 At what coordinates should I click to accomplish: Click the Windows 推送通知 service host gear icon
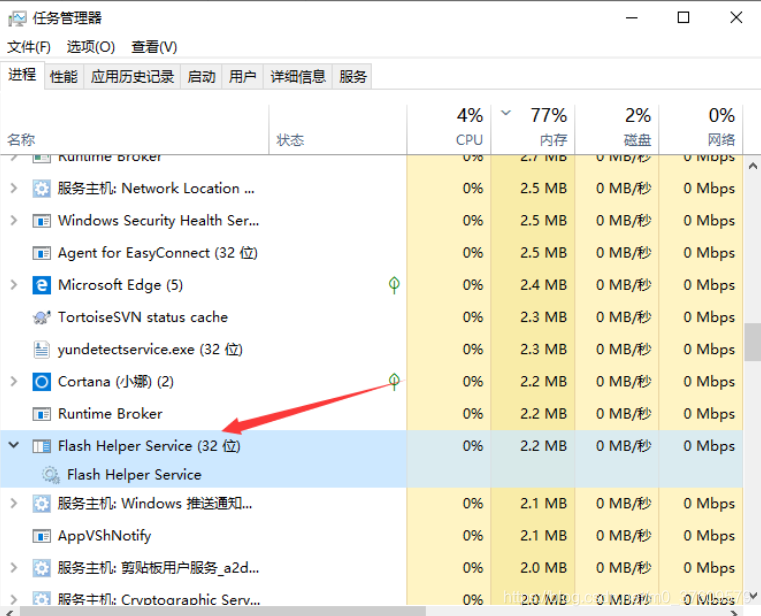42,503
